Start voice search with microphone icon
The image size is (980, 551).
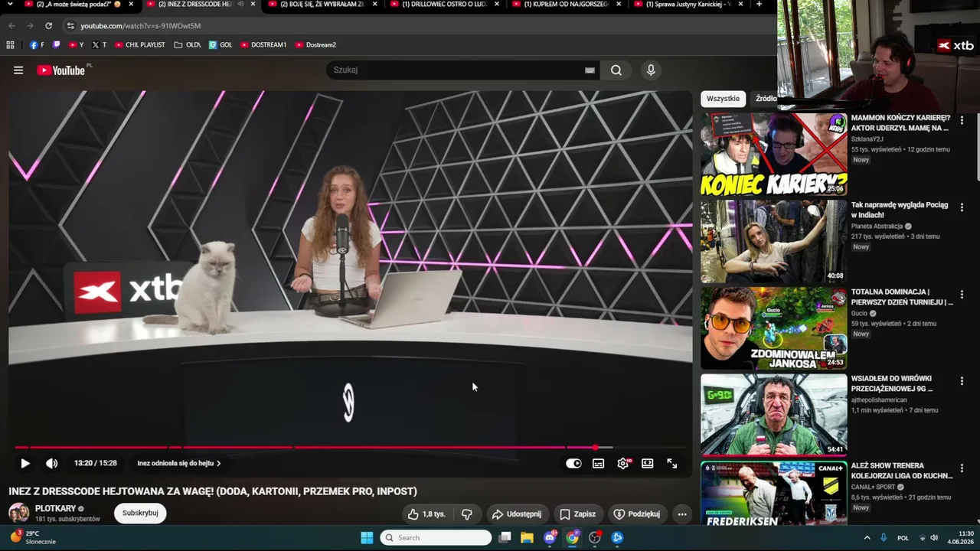[x=651, y=70]
